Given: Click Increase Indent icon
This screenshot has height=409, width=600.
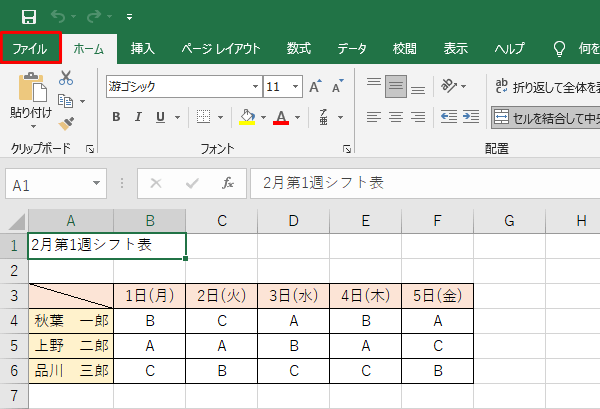Looking at the screenshot, I should click(x=471, y=117).
